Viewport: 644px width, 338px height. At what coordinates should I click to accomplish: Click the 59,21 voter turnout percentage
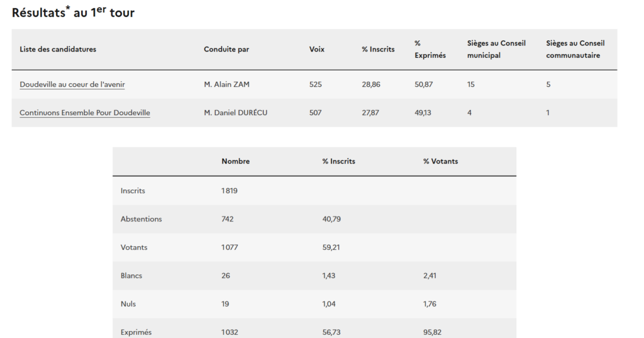[x=331, y=247]
